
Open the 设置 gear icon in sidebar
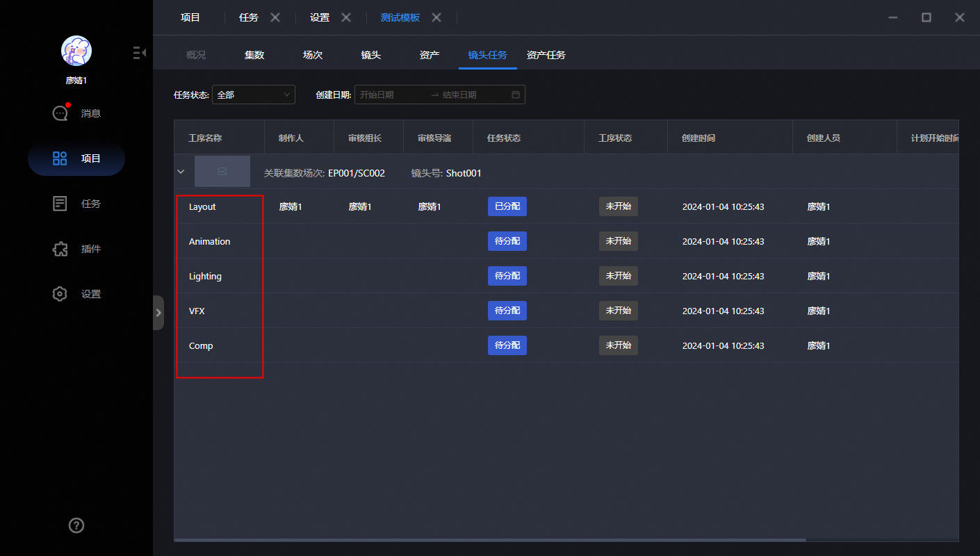point(60,294)
